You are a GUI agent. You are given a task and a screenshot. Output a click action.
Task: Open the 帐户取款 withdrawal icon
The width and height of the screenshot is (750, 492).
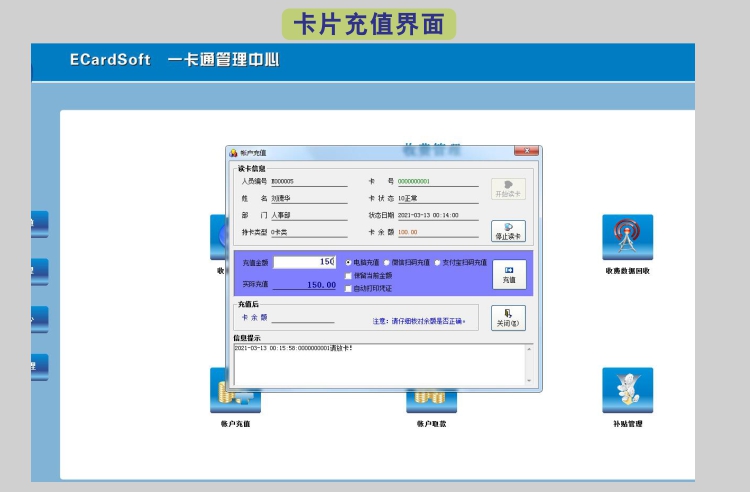point(431,403)
